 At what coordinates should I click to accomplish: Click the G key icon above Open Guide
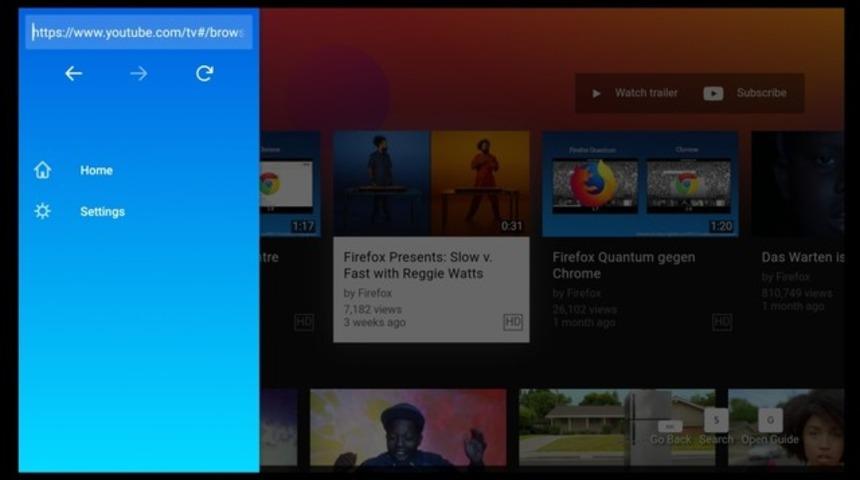point(770,420)
